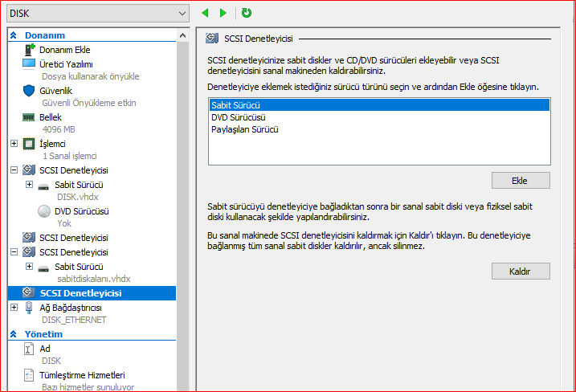Select Sabit Sürücü in drive type list
This screenshot has height=392, width=576.
[379, 105]
